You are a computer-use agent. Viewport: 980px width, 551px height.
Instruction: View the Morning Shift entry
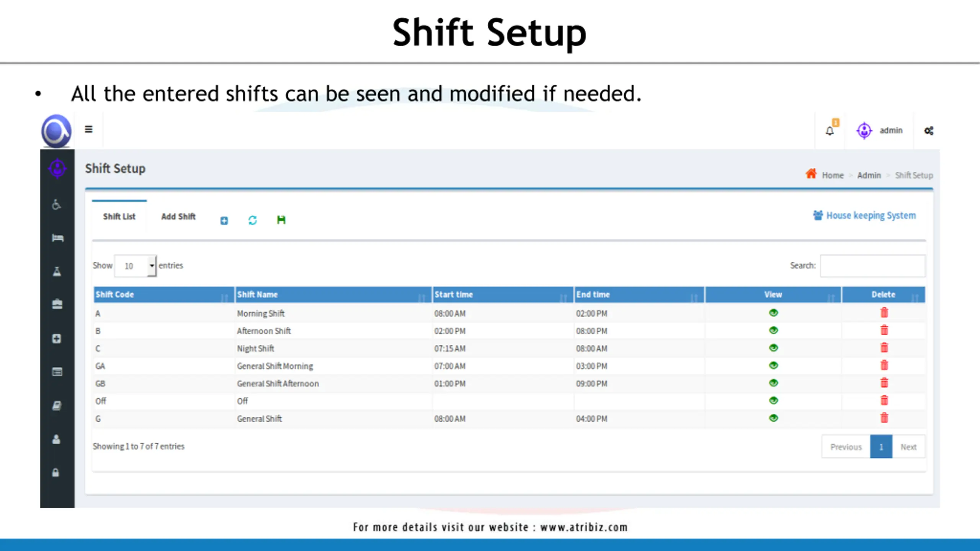tap(773, 313)
